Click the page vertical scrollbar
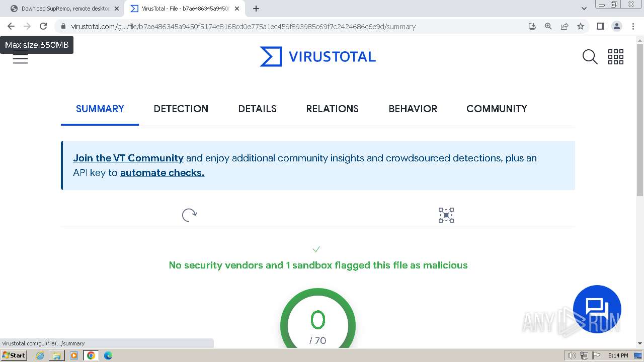 (x=639, y=121)
